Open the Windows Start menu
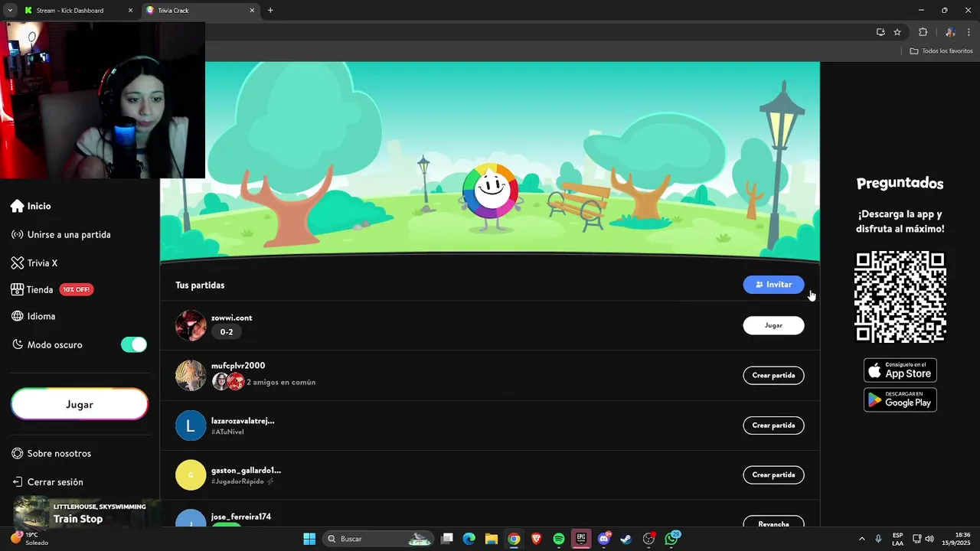Image resolution: width=980 pixels, height=551 pixels. pos(309,539)
